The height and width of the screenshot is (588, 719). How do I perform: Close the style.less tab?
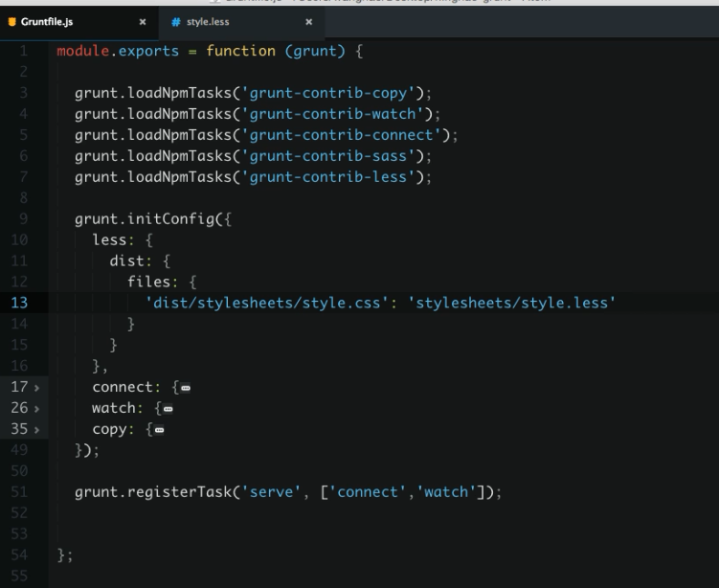pyautogui.click(x=308, y=20)
